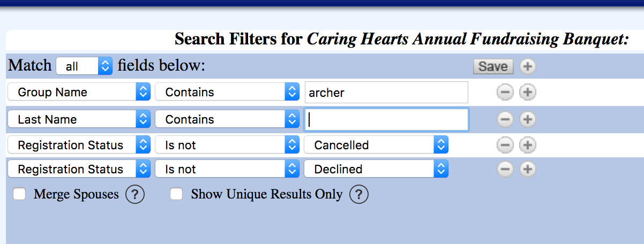Open the Group Name field dropdown
This screenshot has height=244, width=644.
click(x=78, y=92)
